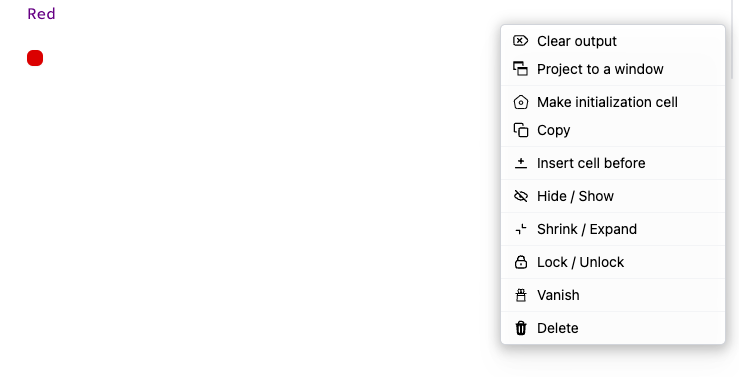Toggle Shrink / Expand on the cell
739x377 pixels.
(613, 229)
